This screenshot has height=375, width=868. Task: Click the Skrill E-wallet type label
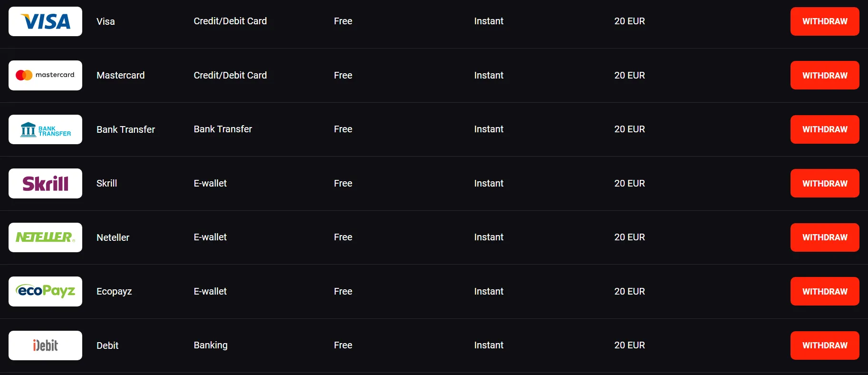[x=210, y=183]
